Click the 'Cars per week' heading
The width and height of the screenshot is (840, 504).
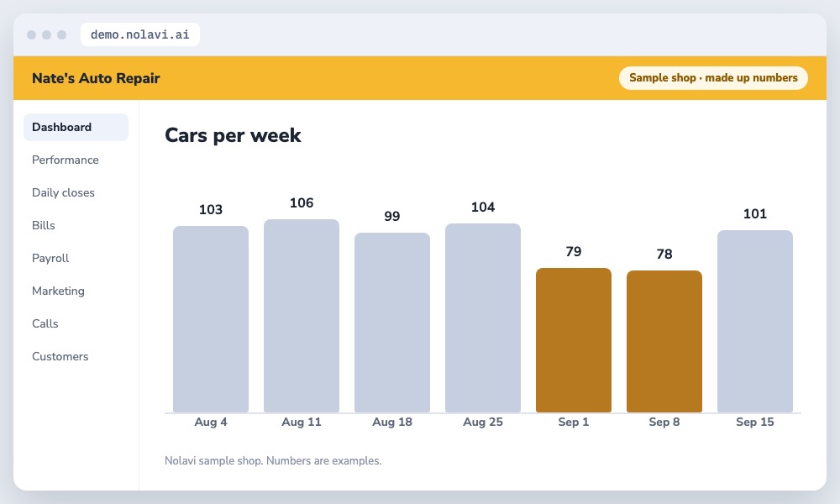pyautogui.click(x=233, y=135)
